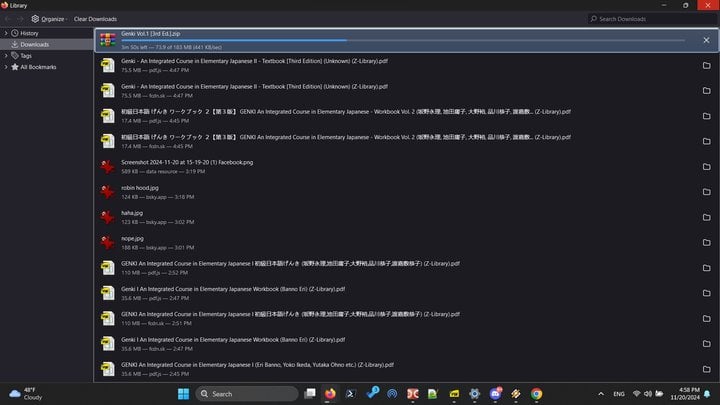Select Tags in the sidebar
720x405 pixels.
click(26, 56)
